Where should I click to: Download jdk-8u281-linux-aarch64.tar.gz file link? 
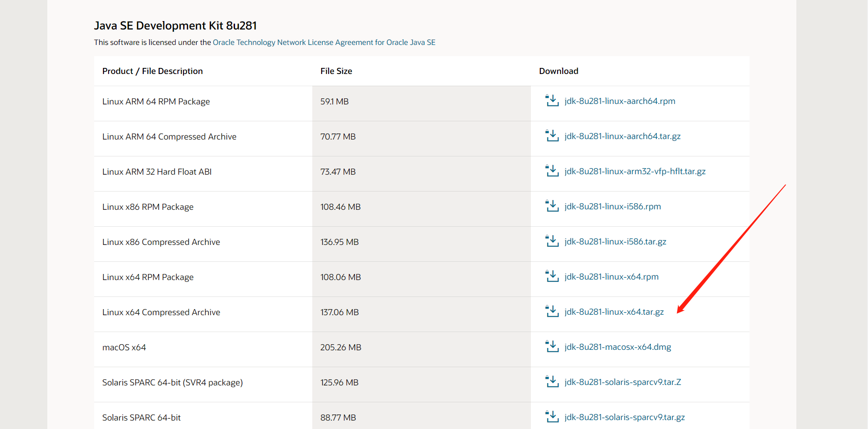(x=623, y=136)
